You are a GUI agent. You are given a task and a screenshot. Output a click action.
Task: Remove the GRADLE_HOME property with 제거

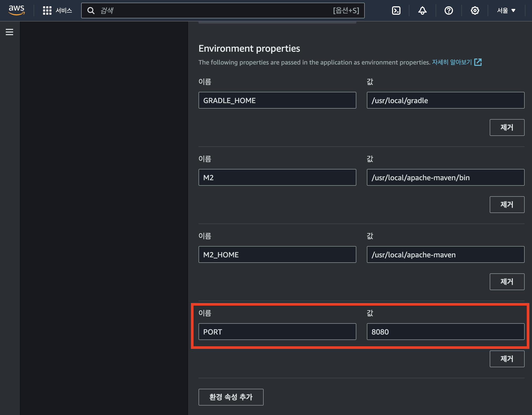click(507, 127)
